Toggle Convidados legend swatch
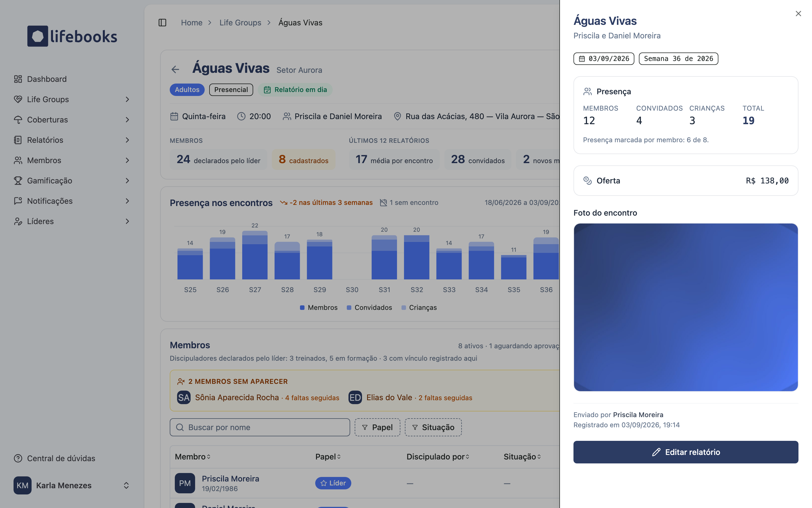Viewport: 812px width, 508px height. click(x=349, y=307)
